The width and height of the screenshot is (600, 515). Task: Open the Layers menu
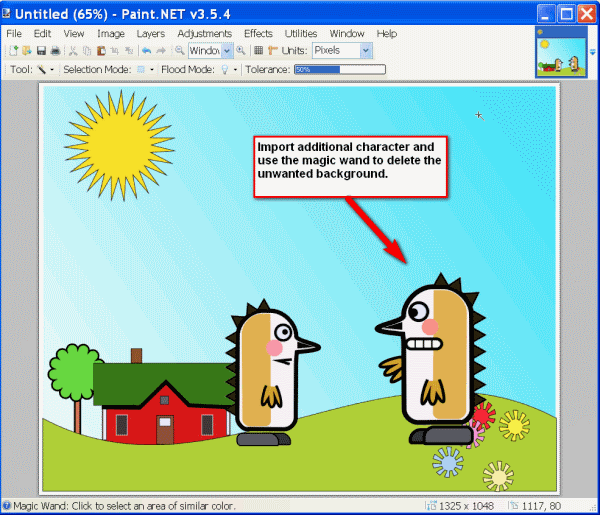pyautogui.click(x=151, y=34)
